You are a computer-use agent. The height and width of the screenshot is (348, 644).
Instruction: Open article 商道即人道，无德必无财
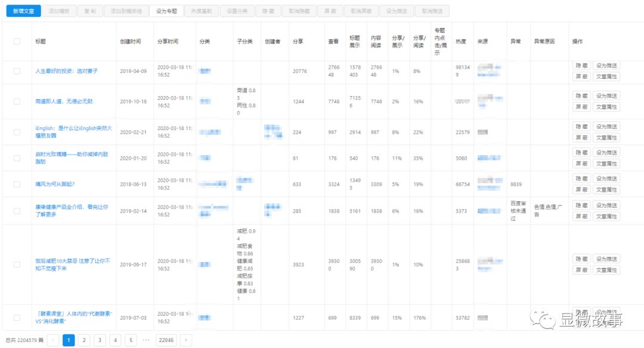tap(64, 101)
